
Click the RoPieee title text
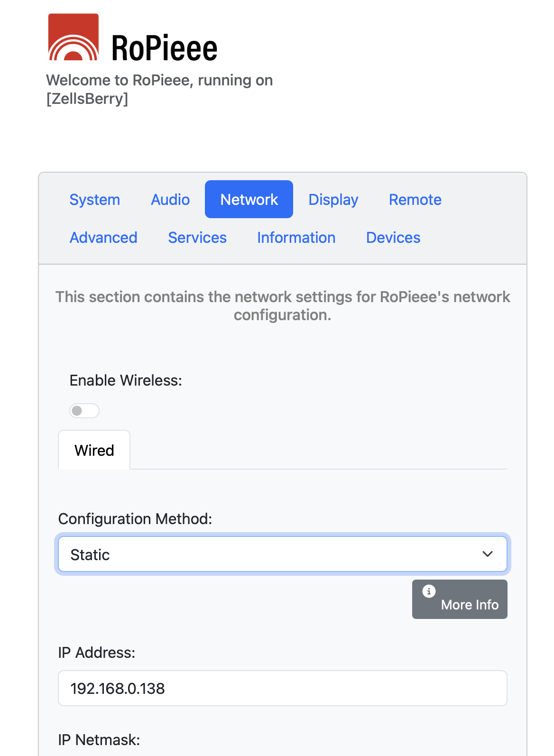(164, 48)
